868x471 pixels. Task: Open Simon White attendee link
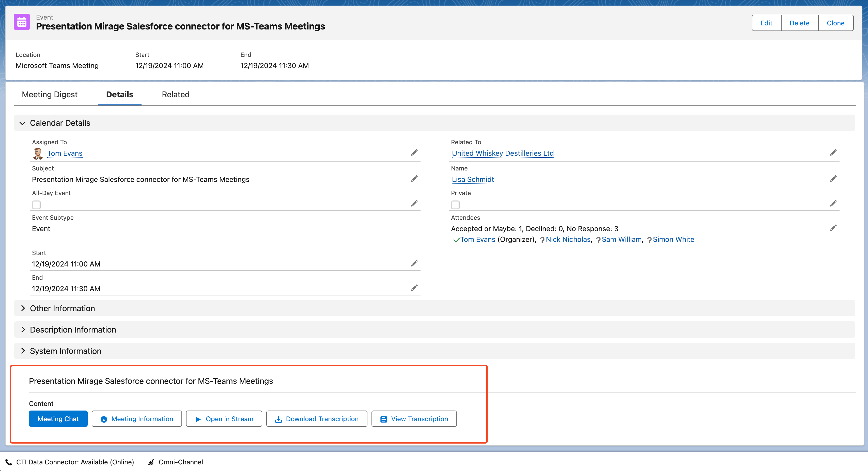point(674,239)
